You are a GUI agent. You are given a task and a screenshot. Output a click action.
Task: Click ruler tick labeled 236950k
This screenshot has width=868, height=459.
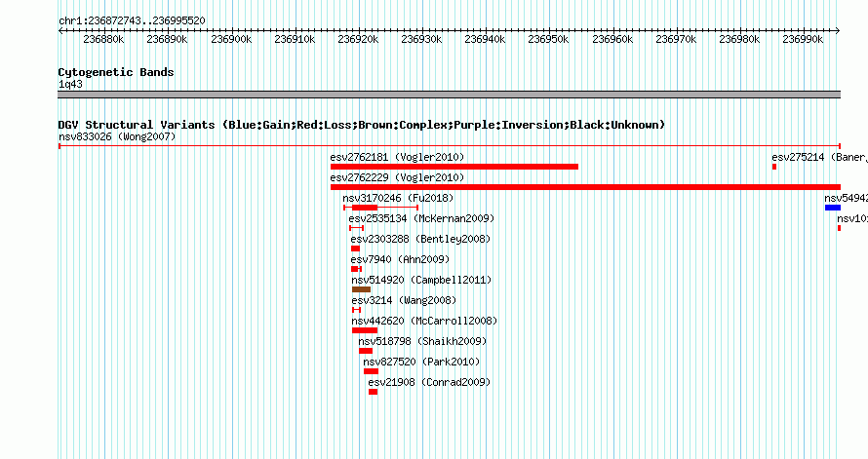(548, 39)
